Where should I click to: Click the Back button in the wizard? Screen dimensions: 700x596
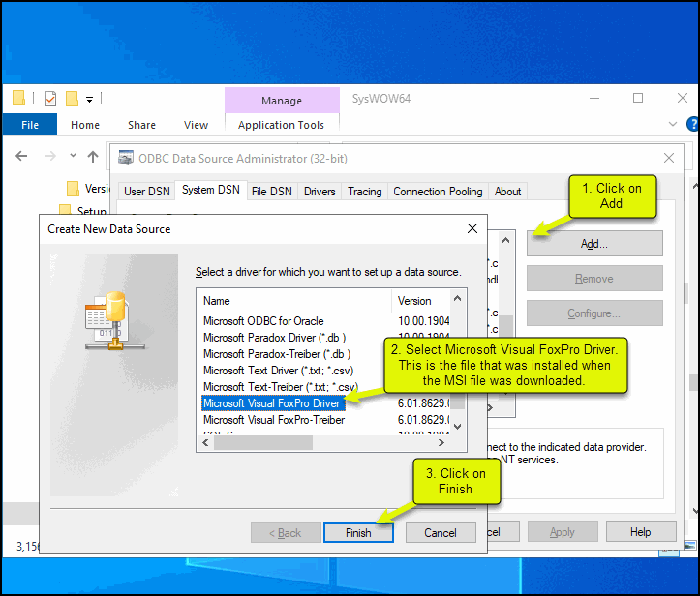(286, 533)
